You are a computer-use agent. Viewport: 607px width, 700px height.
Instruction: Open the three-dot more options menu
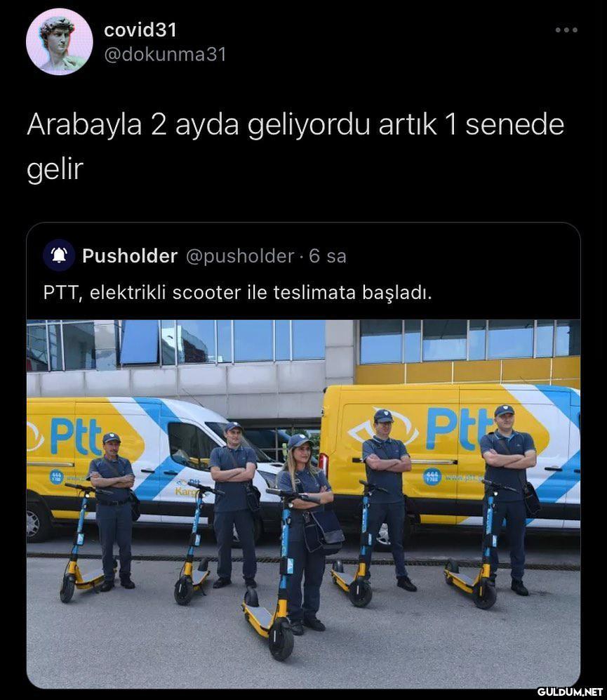pyautogui.click(x=566, y=30)
